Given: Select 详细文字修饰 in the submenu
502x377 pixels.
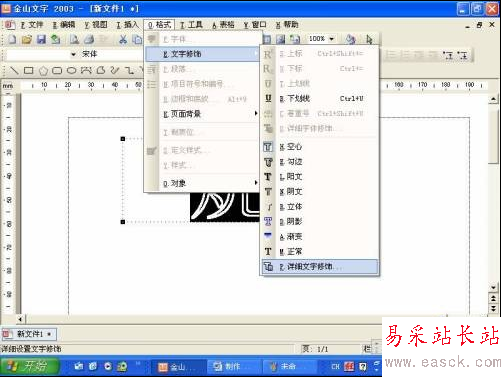Looking at the screenshot, I should tap(320, 267).
